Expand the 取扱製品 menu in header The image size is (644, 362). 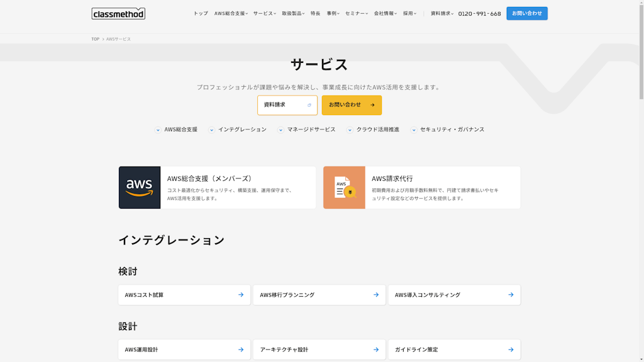293,13
